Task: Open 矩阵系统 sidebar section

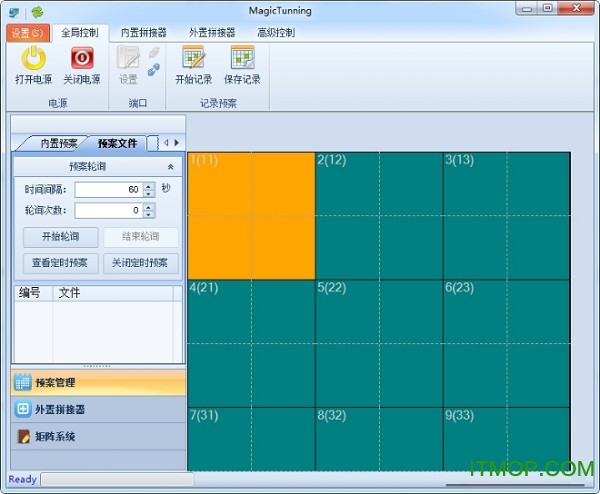Action: pyautogui.click(x=98, y=436)
